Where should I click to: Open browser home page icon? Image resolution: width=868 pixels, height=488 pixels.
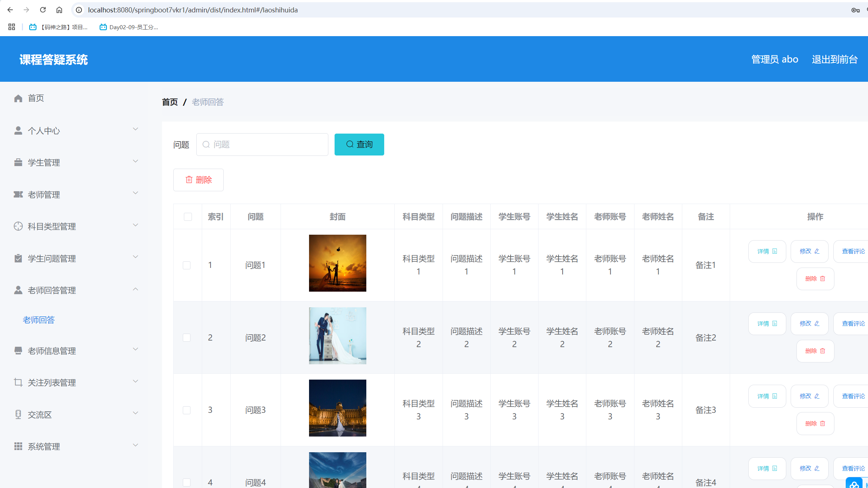[x=59, y=10]
